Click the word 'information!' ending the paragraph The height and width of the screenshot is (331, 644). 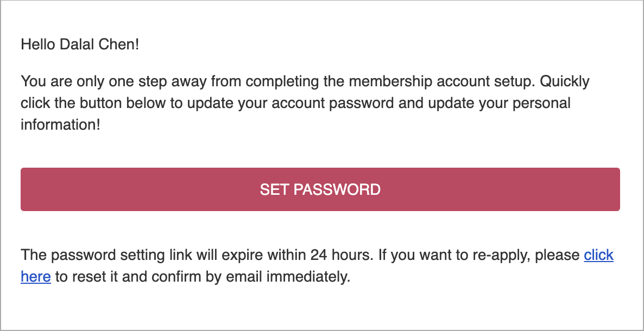point(60,124)
